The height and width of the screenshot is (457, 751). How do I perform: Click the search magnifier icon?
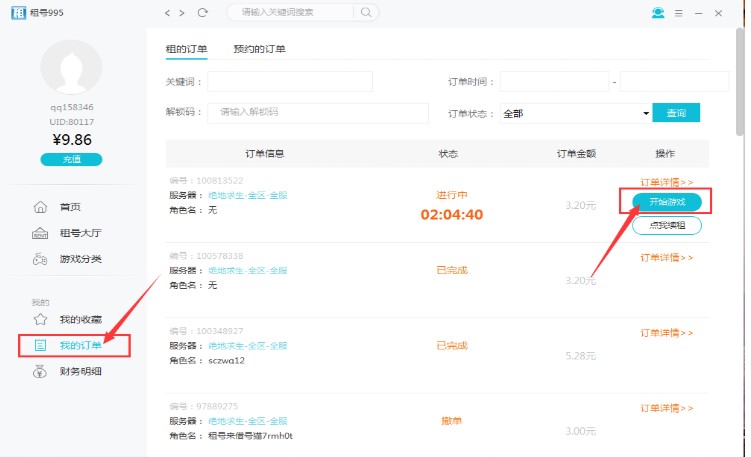coord(366,13)
